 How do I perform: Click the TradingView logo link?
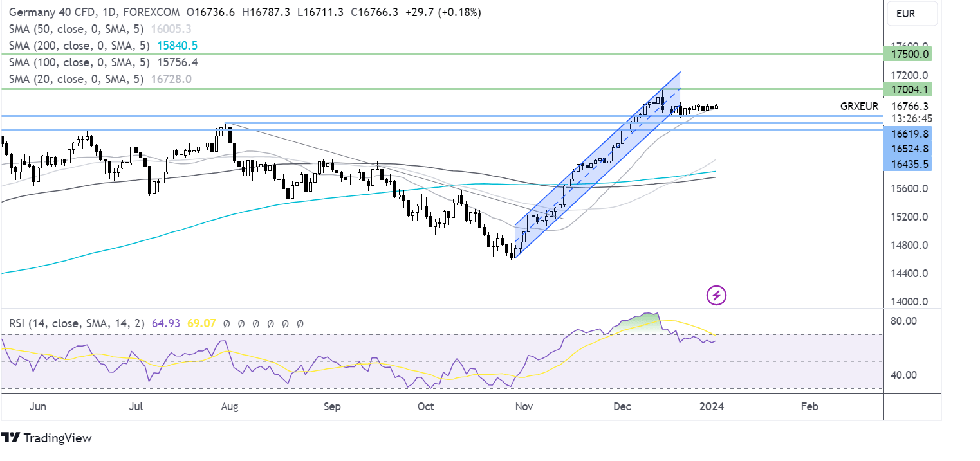click(46, 438)
